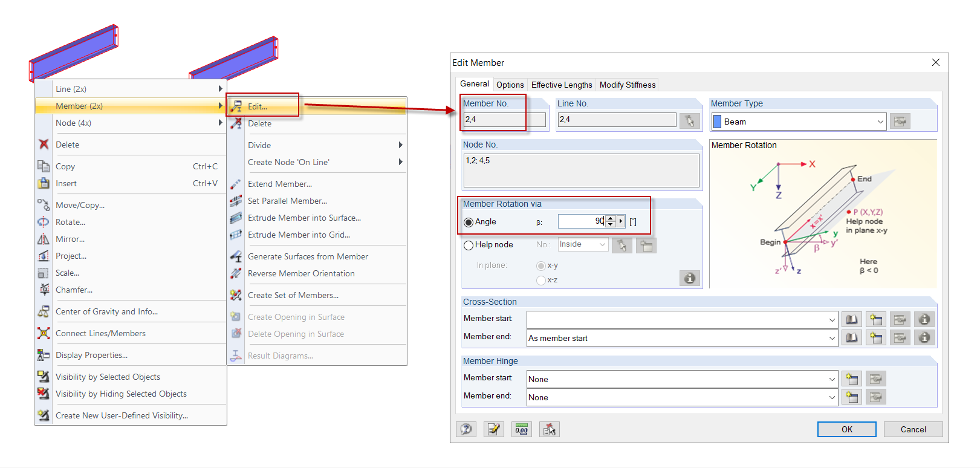Click the Display Properties icon
This screenshot has width=980, height=468.
click(44, 355)
